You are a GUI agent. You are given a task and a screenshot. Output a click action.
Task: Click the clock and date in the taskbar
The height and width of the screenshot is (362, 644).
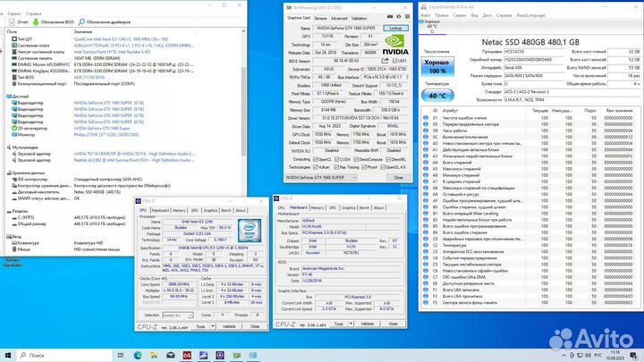[615, 355]
